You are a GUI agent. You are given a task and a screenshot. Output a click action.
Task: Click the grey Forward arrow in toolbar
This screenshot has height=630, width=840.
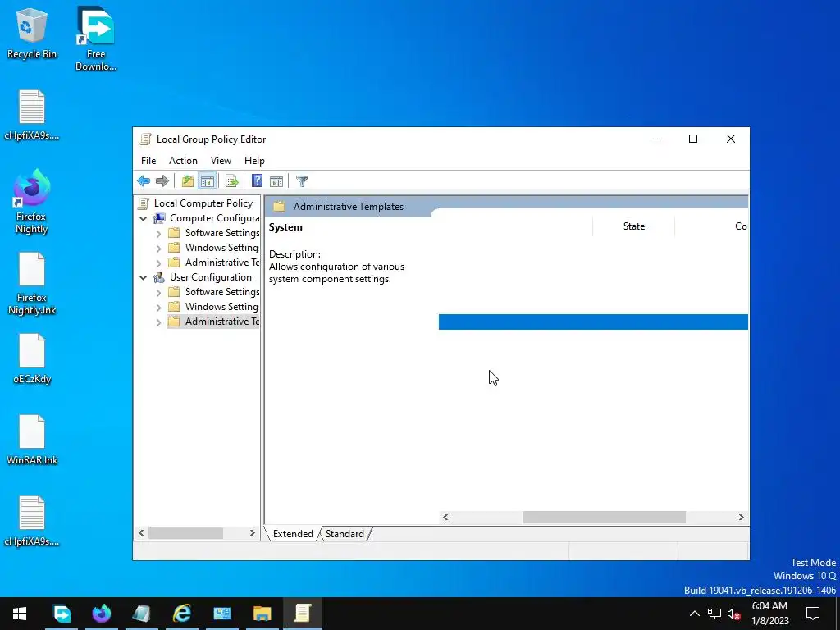coord(162,181)
